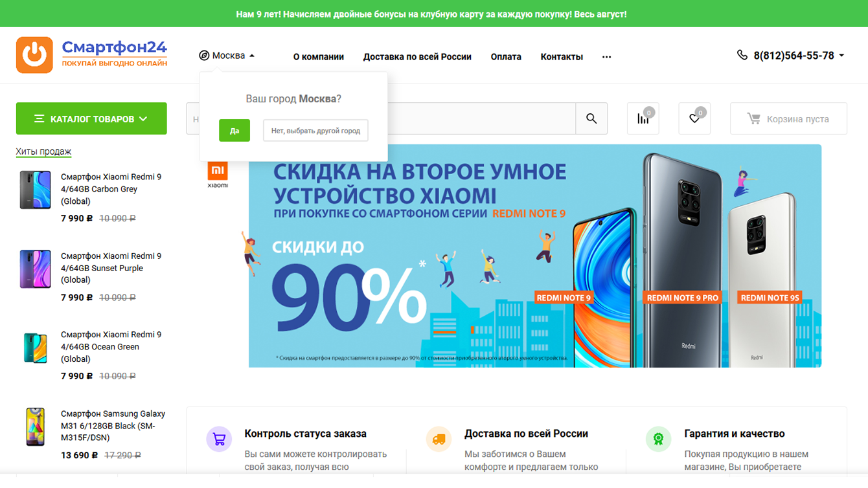
Task: Open the search magnifier icon
Action: pos(591,118)
